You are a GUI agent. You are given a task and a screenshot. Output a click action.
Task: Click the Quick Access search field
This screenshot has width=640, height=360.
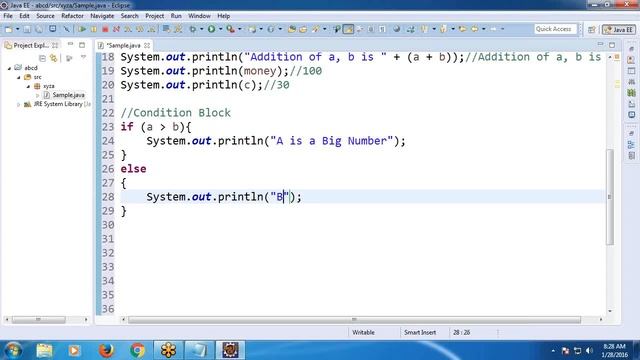pos(555,29)
